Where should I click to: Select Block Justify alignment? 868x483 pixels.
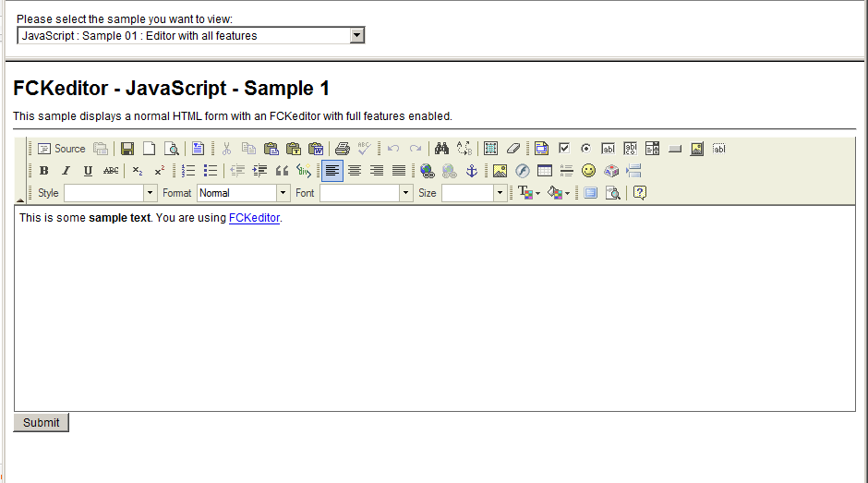coord(399,171)
